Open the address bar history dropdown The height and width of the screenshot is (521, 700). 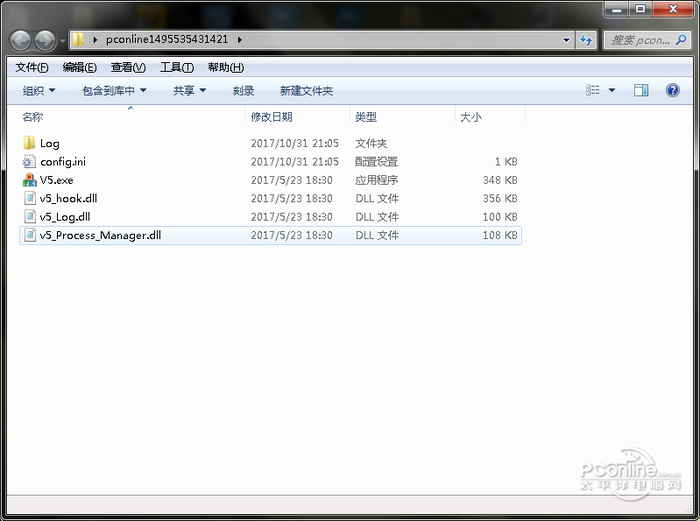(566, 40)
